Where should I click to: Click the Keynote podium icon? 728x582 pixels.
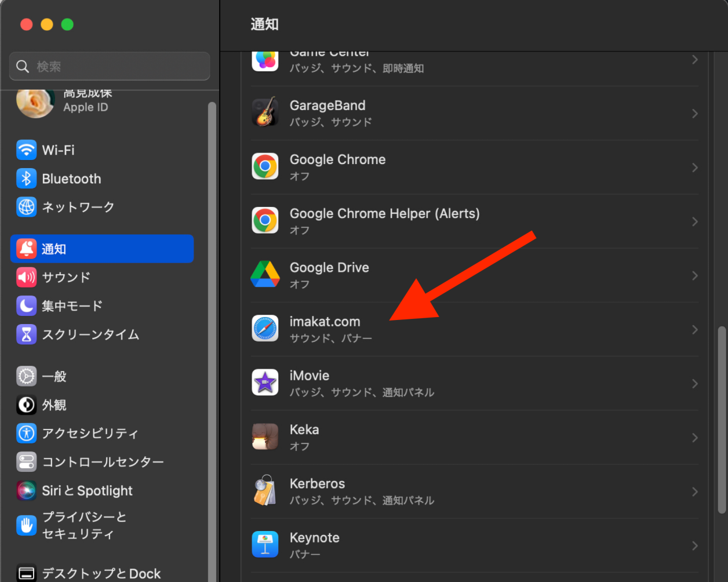265,545
